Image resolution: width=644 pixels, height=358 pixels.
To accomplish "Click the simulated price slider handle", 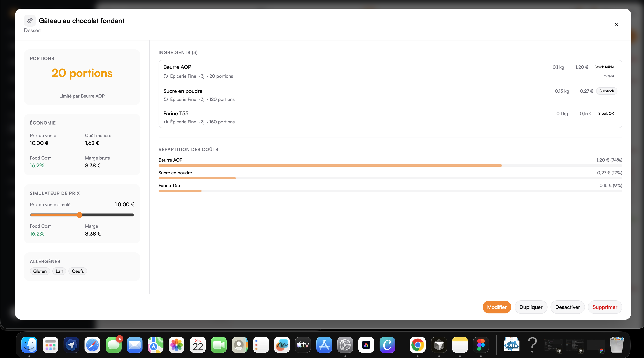I will click(x=79, y=215).
